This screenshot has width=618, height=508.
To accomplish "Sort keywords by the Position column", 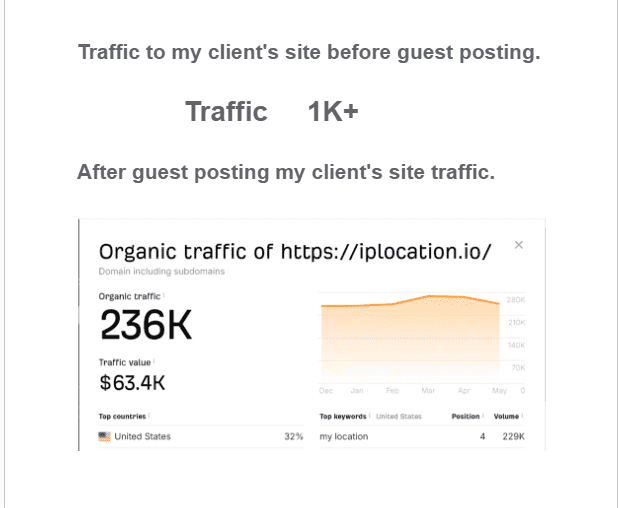I will (465, 416).
